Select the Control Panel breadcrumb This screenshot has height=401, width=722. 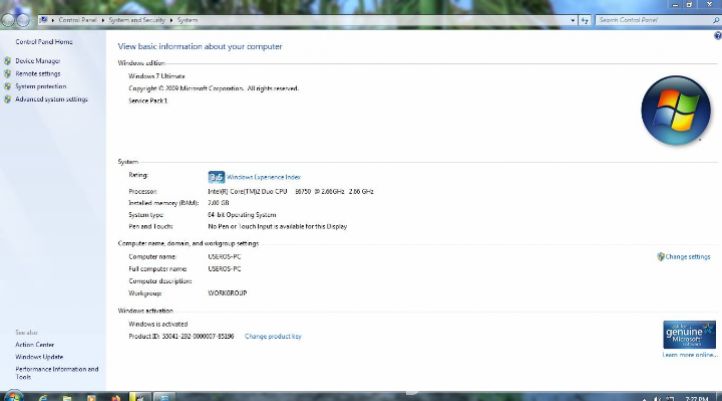point(77,20)
